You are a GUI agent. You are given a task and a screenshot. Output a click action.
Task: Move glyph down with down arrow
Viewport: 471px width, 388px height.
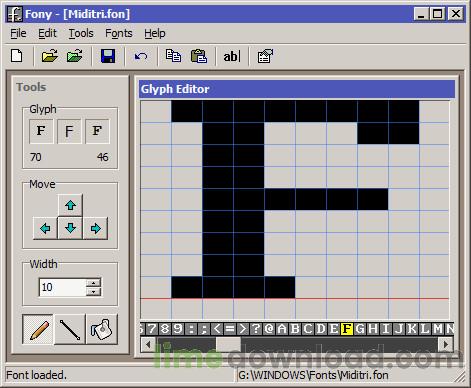[x=70, y=228]
